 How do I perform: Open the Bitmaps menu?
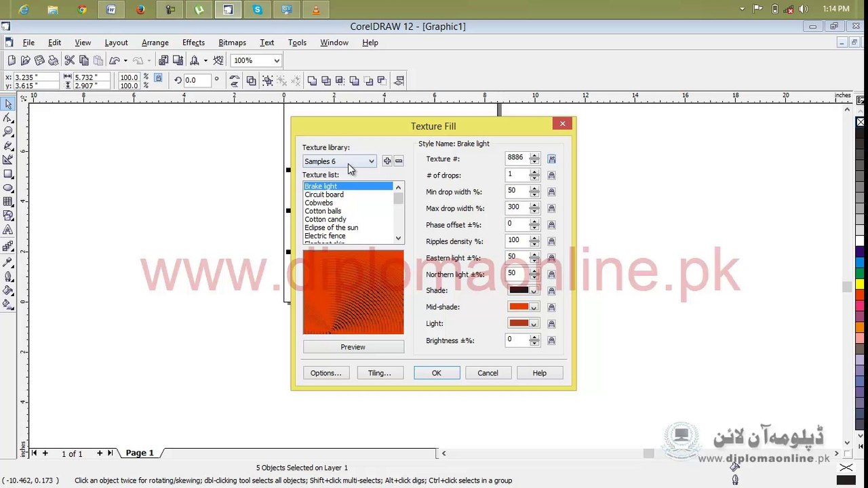232,43
